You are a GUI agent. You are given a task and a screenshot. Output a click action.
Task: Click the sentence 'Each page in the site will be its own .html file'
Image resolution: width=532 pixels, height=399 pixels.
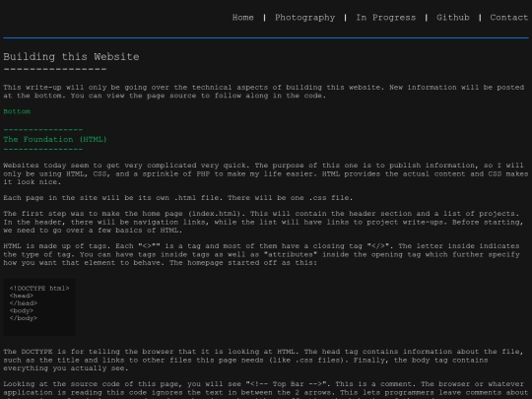(x=114, y=198)
